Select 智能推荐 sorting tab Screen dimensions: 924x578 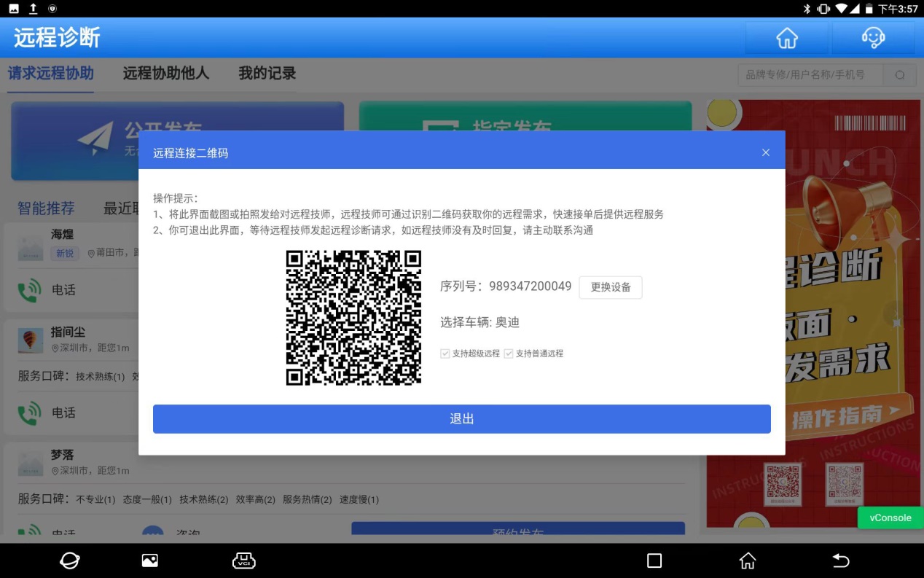pos(46,208)
